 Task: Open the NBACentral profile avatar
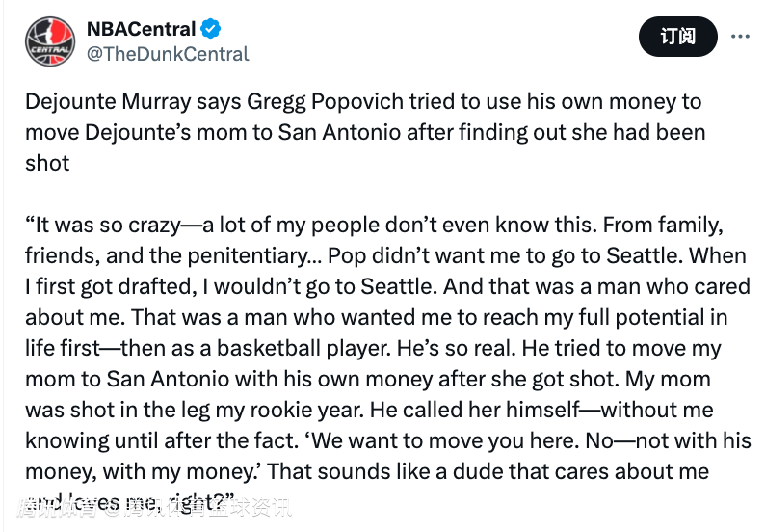(50, 41)
